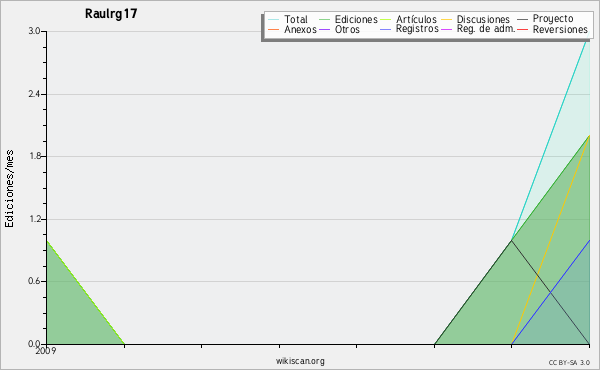Click the wikiscan.org text
600x370 pixels.
[x=300, y=361]
